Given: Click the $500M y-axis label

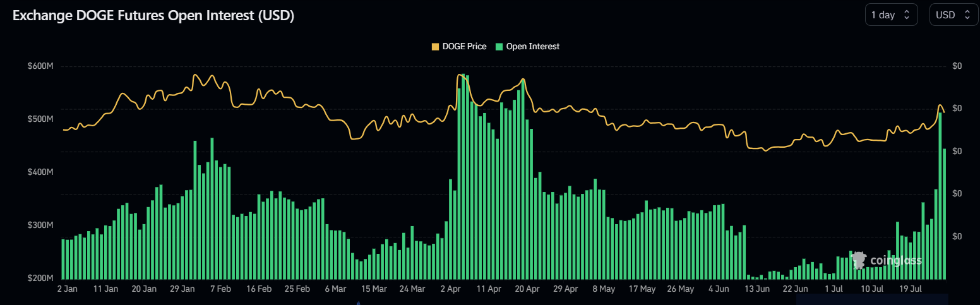Looking at the screenshot, I should coord(40,119).
